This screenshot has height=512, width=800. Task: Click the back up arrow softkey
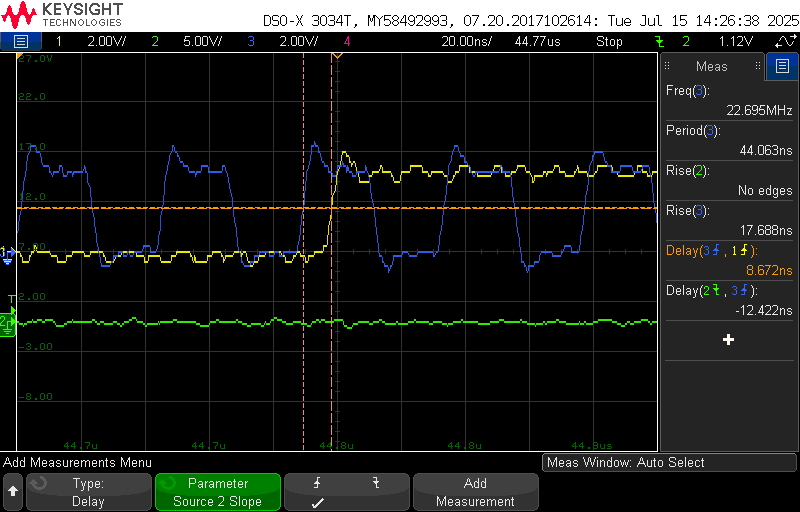pyautogui.click(x=13, y=492)
